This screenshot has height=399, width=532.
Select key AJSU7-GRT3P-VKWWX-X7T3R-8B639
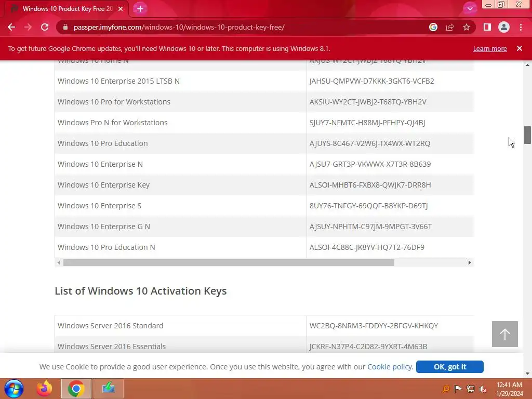click(370, 164)
